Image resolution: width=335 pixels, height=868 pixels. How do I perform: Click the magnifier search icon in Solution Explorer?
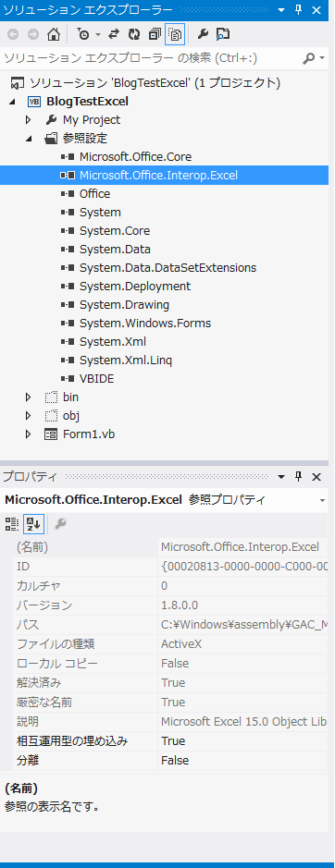[308, 57]
